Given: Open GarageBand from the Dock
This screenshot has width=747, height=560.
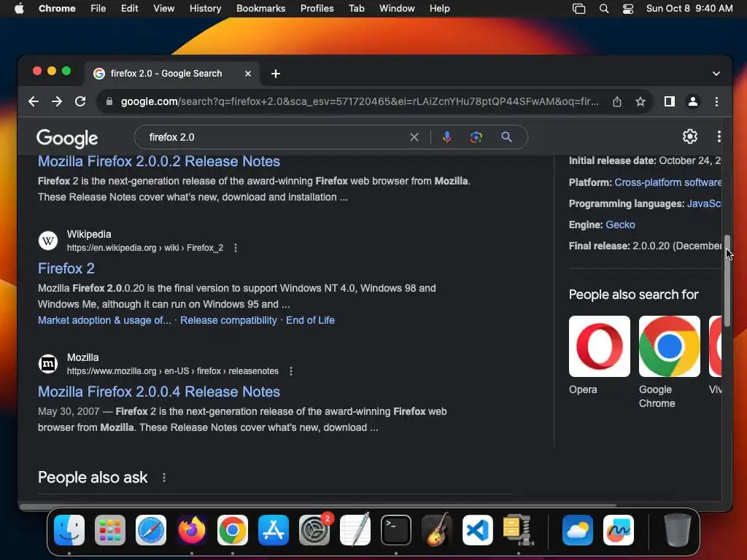Looking at the screenshot, I should click(x=436, y=529).
